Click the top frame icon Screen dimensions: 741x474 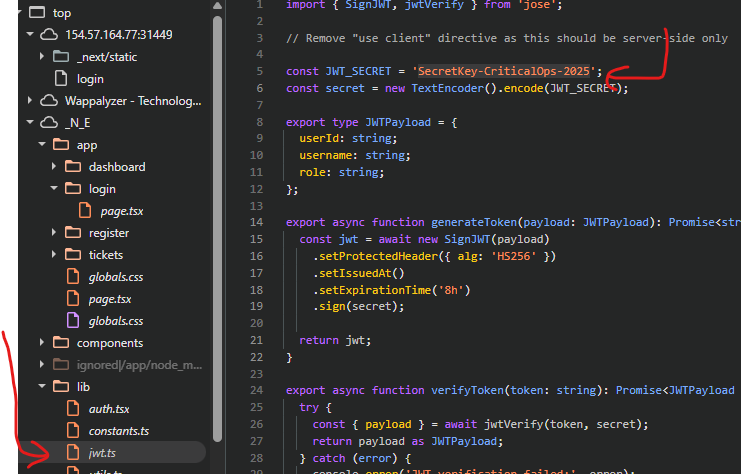coord(37,13)
